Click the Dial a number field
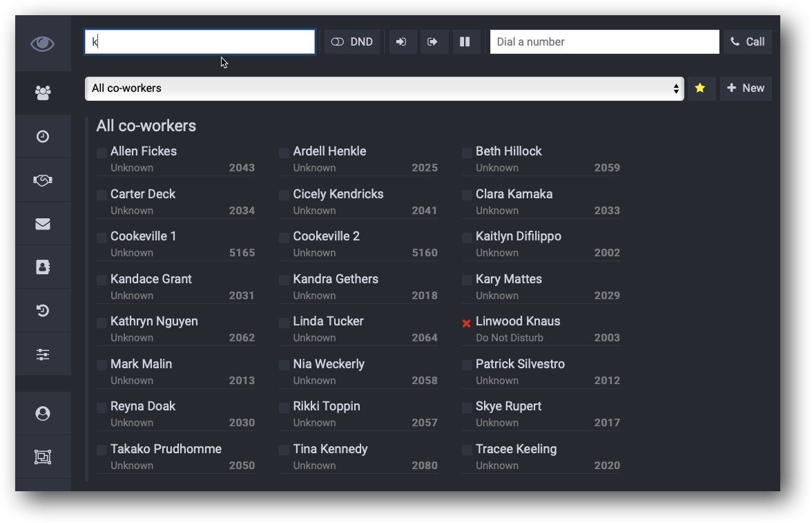The width and height of the screenshot is (812, 523). tap(604, 41)
